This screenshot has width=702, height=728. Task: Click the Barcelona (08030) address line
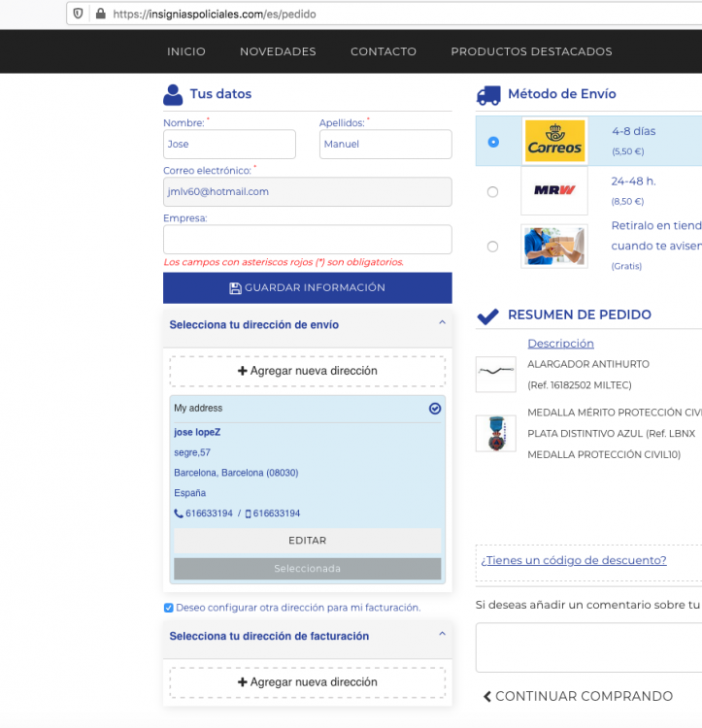[x=236, y=473]
